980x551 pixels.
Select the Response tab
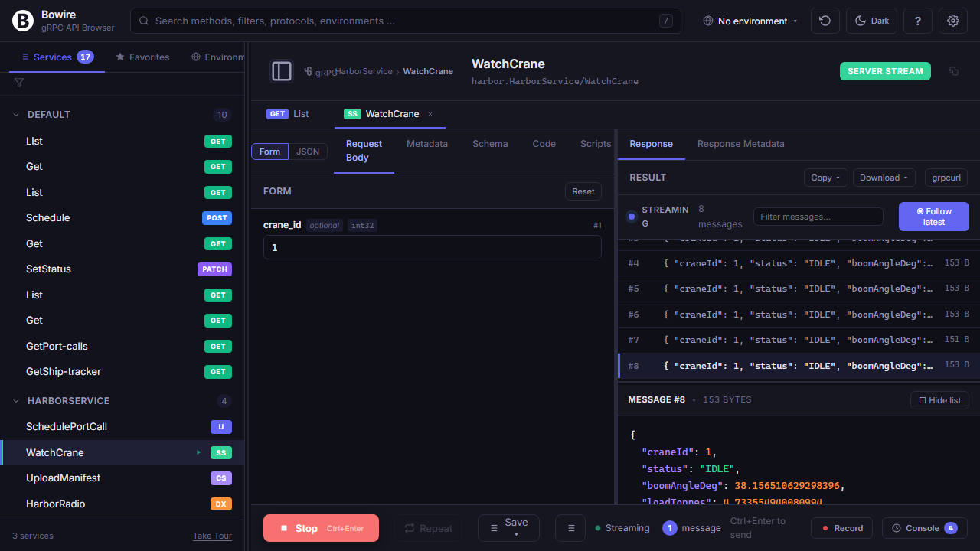coord(652,143)
